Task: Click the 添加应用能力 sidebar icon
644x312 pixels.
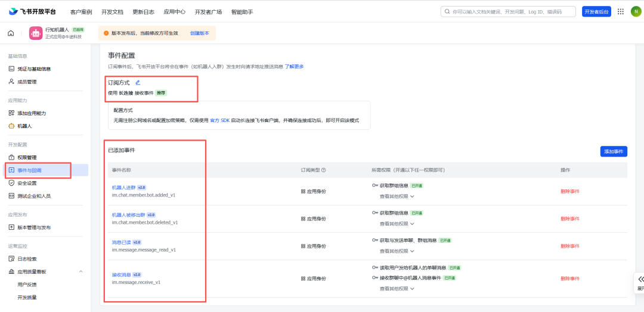Action: 11,113
